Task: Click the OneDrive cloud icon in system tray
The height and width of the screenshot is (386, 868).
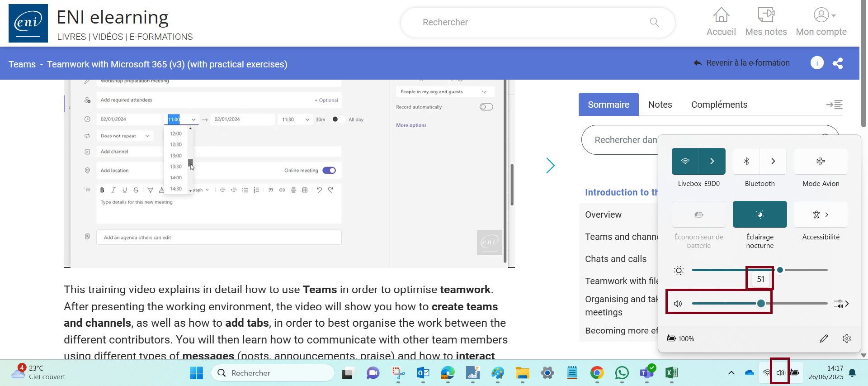Action: (x=749, y=373)
